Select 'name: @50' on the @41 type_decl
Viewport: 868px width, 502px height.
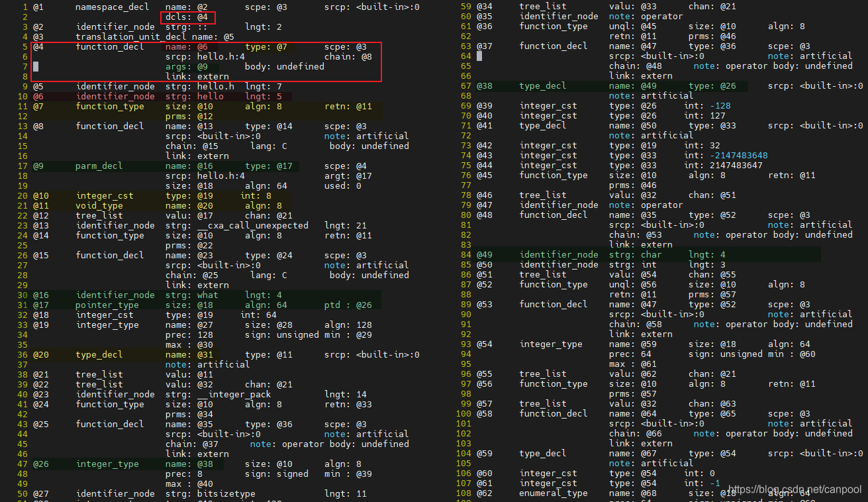point(633,125)
